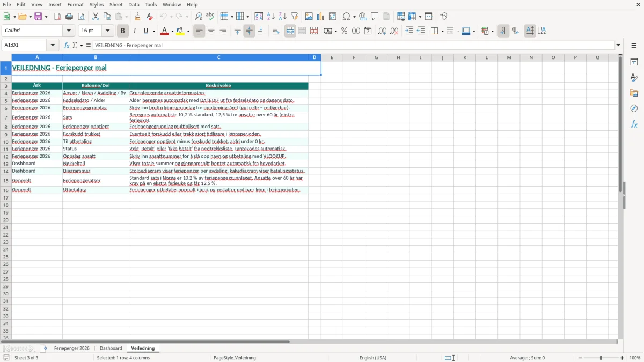This screenshot has height=362, width=644.
Task: Center the cell content vertically
Action: point(249,31)
